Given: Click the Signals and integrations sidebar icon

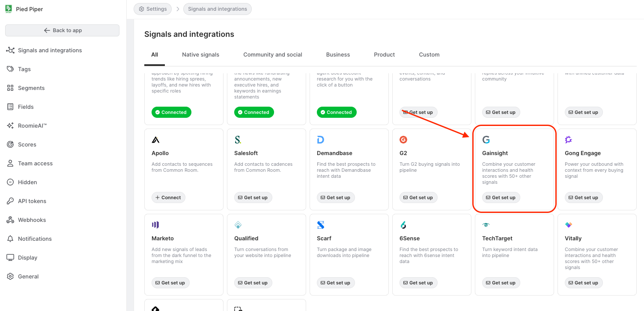Looking at the screenshot, I should coord(10,50).
